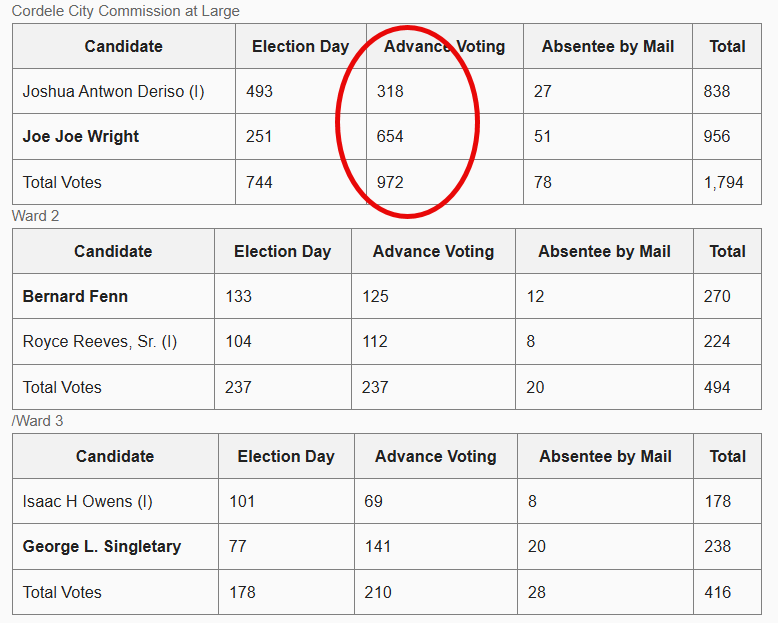The image size is (778, 623).
Task: Click the Cordele City Commission at Large heading
Action: 125,11
